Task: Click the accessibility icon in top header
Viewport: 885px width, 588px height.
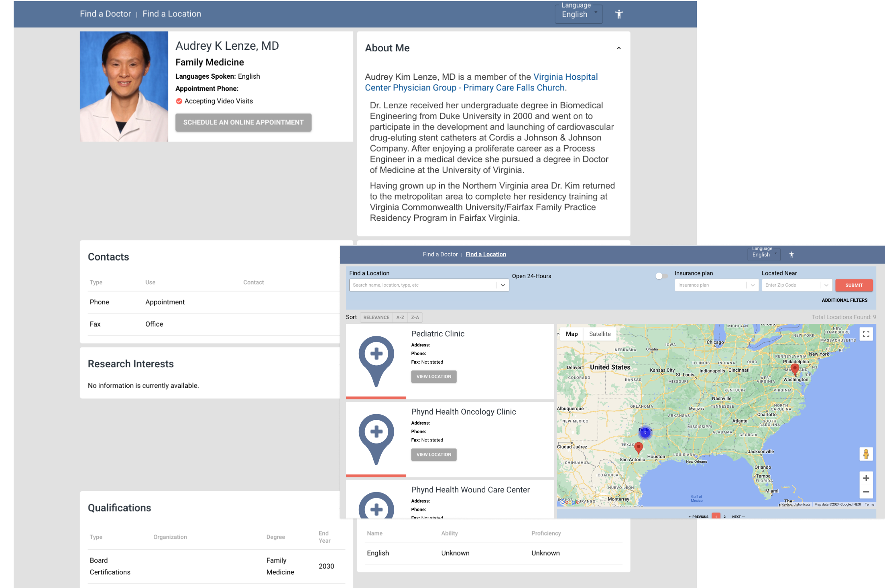Action: pyautogui.click(x=619, y=14)
